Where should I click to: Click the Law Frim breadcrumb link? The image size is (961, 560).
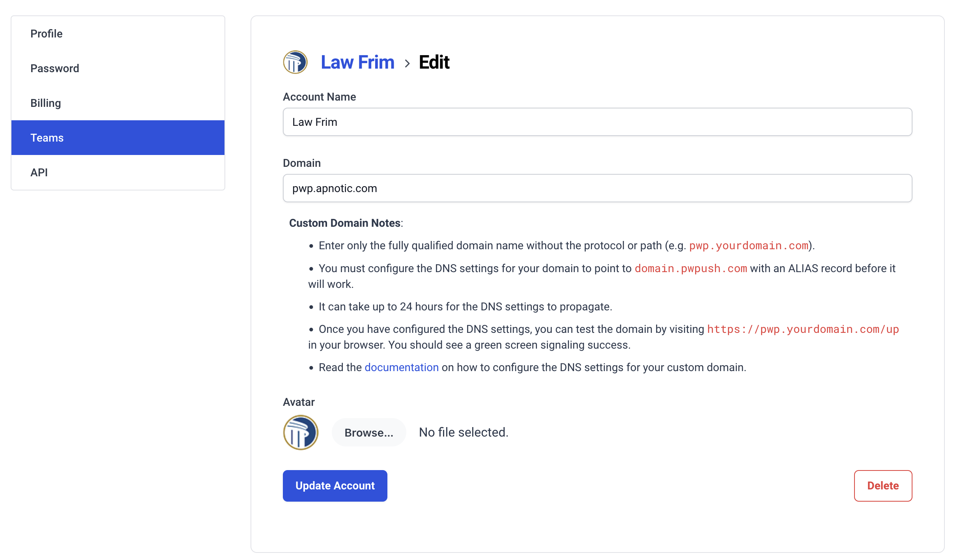coord(357,62)
